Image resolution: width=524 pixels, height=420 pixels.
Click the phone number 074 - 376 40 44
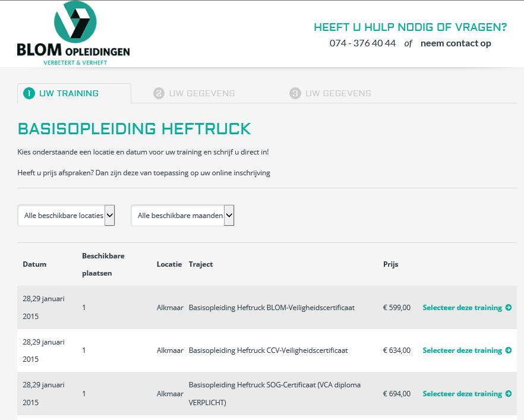click(x=362, y=43)
